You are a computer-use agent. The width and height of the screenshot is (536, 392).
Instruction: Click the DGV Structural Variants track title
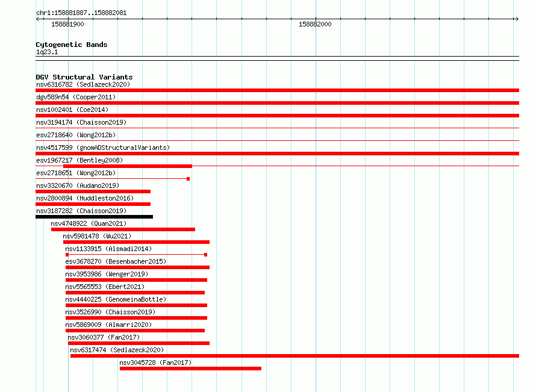[x=84, y=77]
